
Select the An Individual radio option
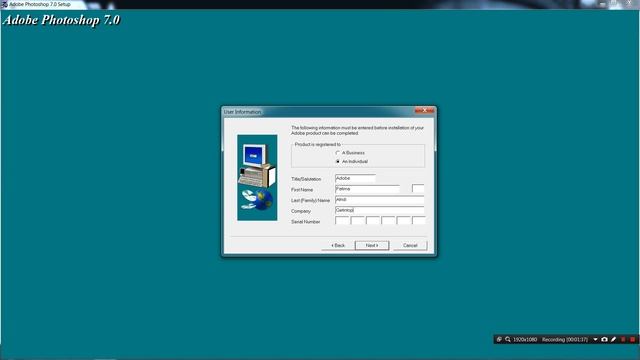[338, 162]
